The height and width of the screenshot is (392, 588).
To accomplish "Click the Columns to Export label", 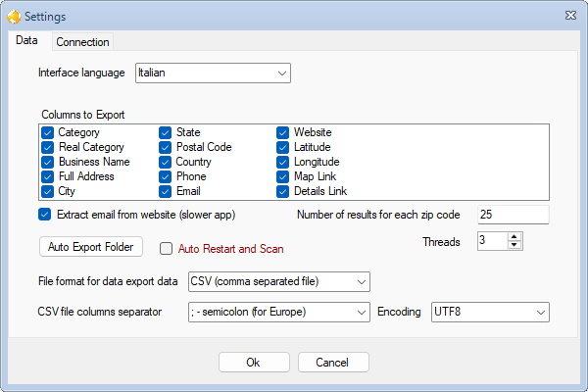I will point(83,115).
